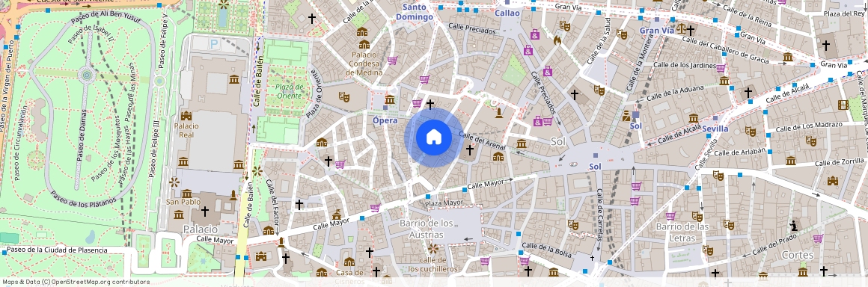Select the museum icon above Calle de Zorrilla
Viewport: 868px width, 287px height.
(x=790, y=161)
